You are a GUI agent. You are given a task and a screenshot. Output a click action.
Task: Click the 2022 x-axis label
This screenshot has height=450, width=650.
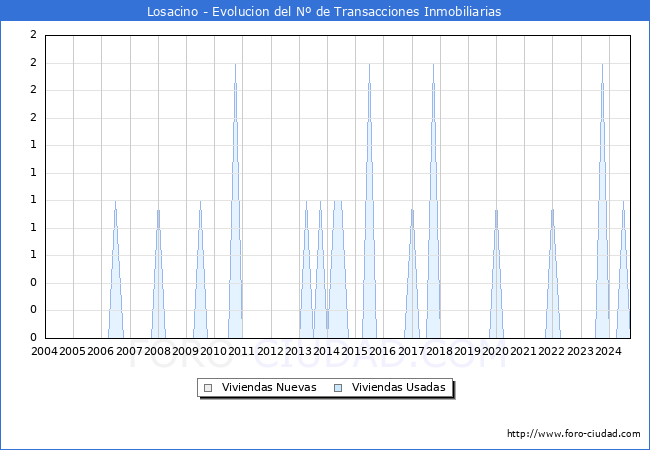[x=551, y=351]
